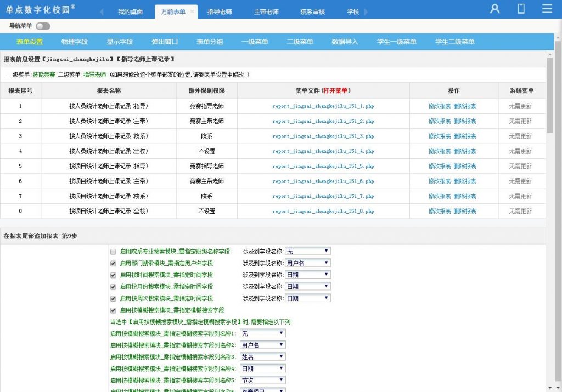Open report_jingsai_shangkejilu_151_8.php link

click(323, 212)
